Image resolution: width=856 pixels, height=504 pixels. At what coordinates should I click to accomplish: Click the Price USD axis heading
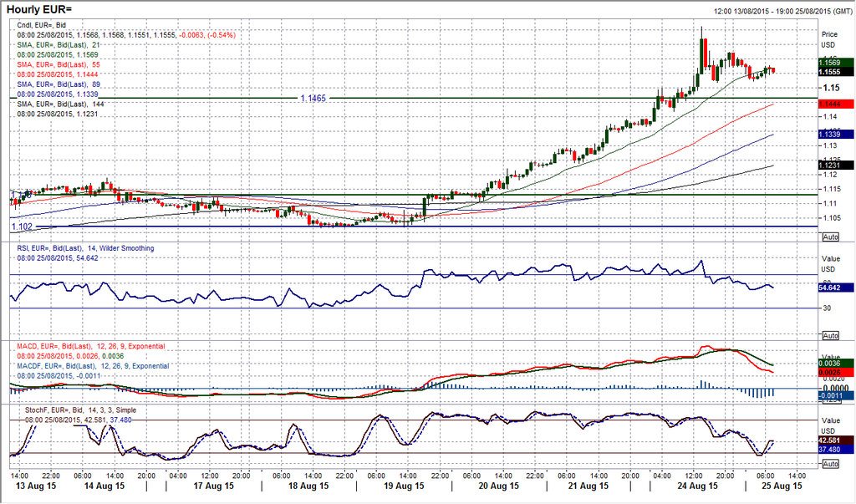pyautogui.click(x=829, y=39)
